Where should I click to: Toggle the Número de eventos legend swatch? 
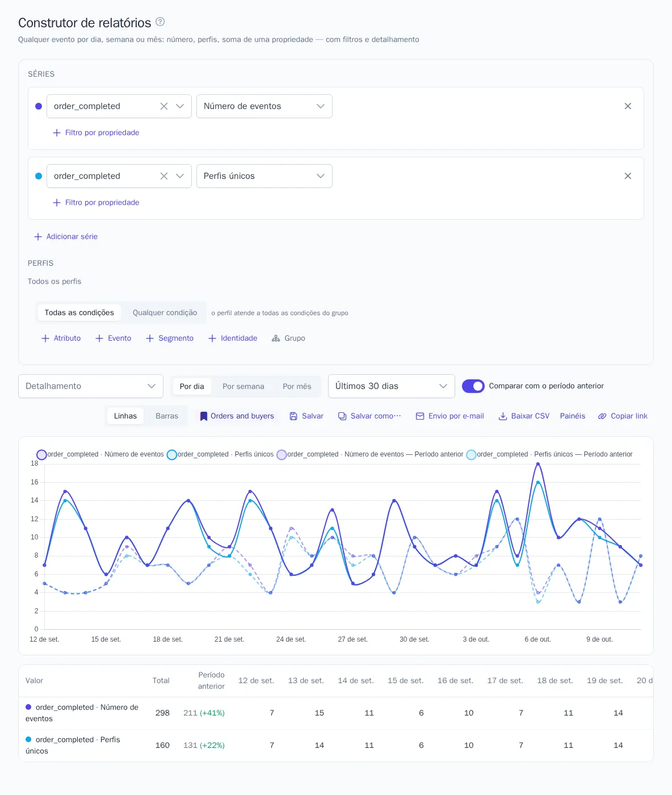pyautogui.click(x=41, y=454)
